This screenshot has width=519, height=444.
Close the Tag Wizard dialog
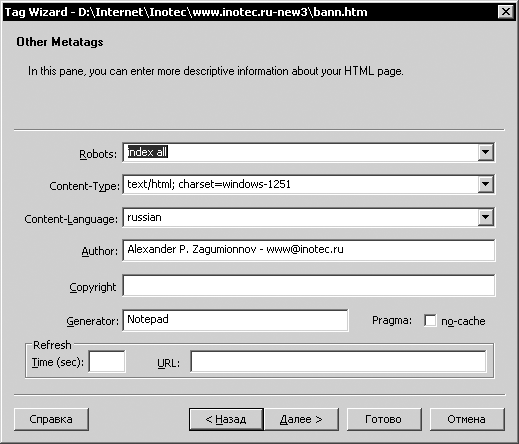click(506, 12)
